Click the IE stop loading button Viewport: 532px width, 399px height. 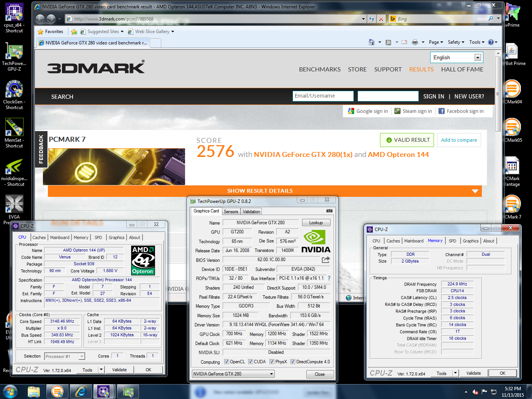point(382,19)
